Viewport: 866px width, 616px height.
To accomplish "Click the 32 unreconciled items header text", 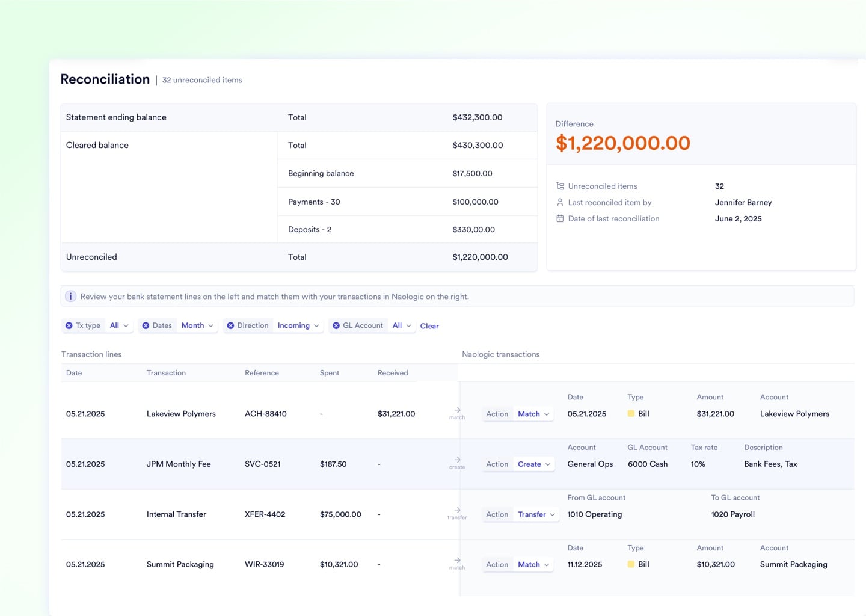I will click(x=202, y=80).
